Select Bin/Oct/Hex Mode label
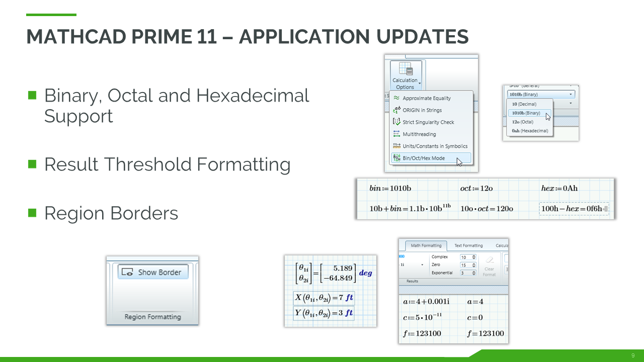Screen dimensions: 644x362 [424, 158]
